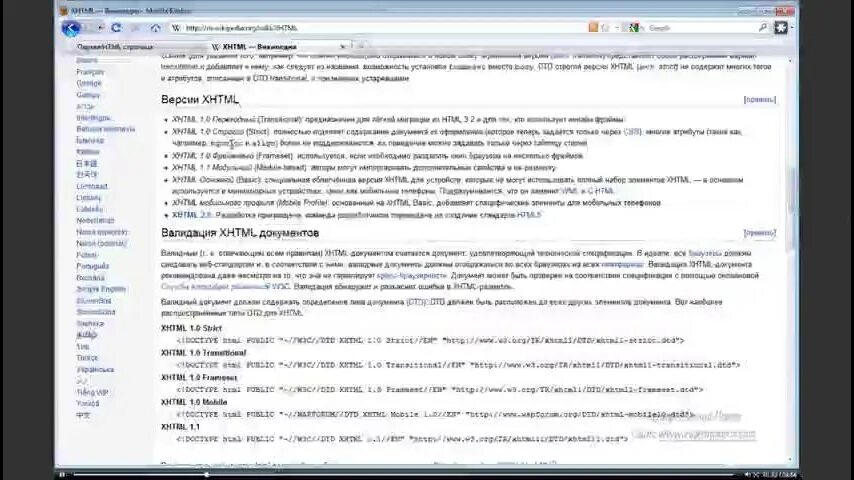The height and width of the screenshot is (480, 854).
Task: Open the Bahasa Indonesia language link
Action: pyautogui.click(x=106, y=129)
